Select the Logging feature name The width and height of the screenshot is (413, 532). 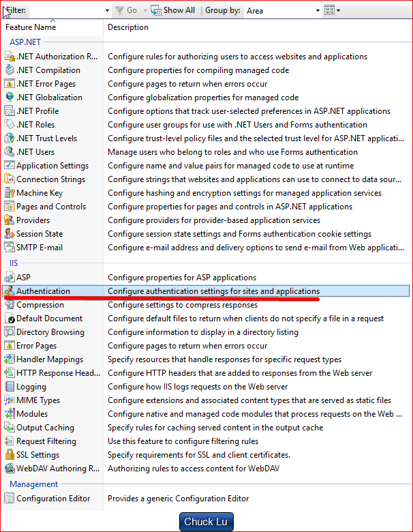[31, 387]
